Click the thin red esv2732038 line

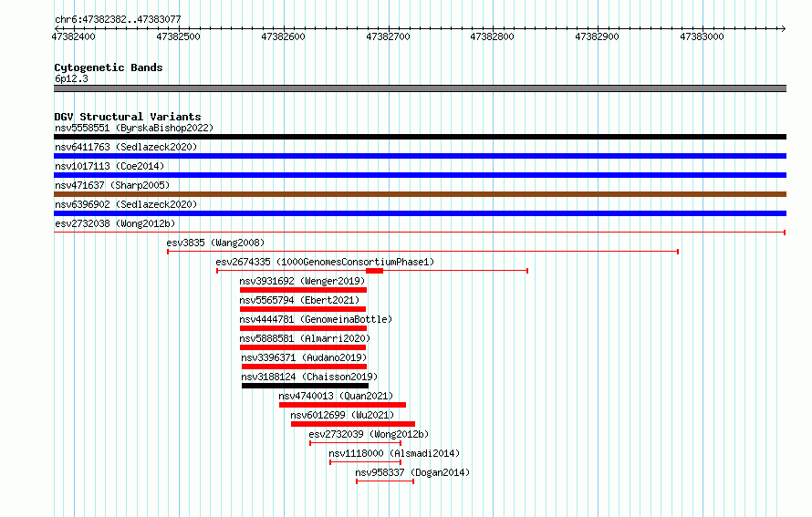(420, 233)
